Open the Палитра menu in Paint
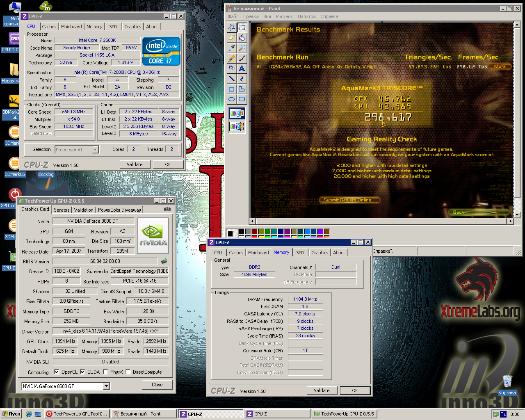Screen dimensions: 525x420 pos(307,16)
